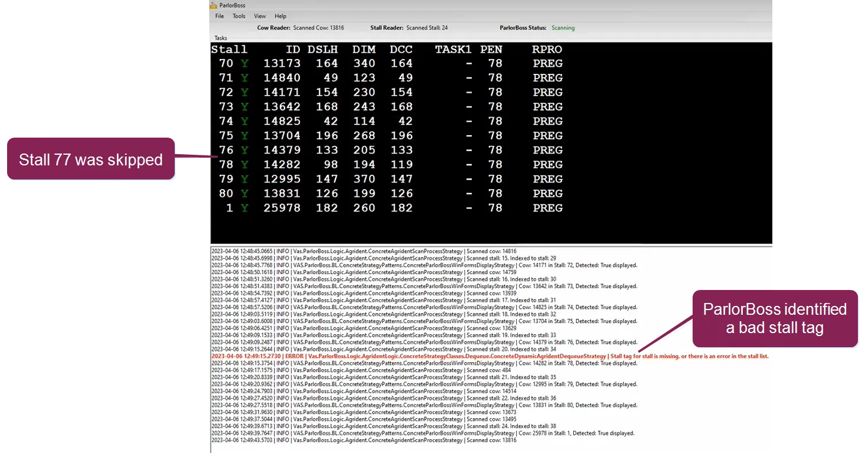Click the 'DIM' column header

click(x=364, y=50)
